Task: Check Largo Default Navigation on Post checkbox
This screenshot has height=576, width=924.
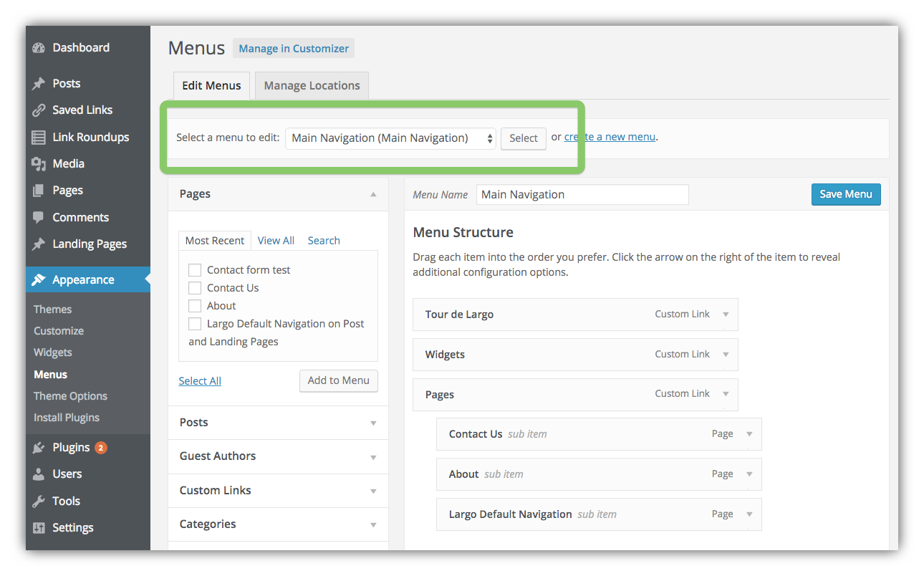Action: pyautogui.click(x=195, y=324)
